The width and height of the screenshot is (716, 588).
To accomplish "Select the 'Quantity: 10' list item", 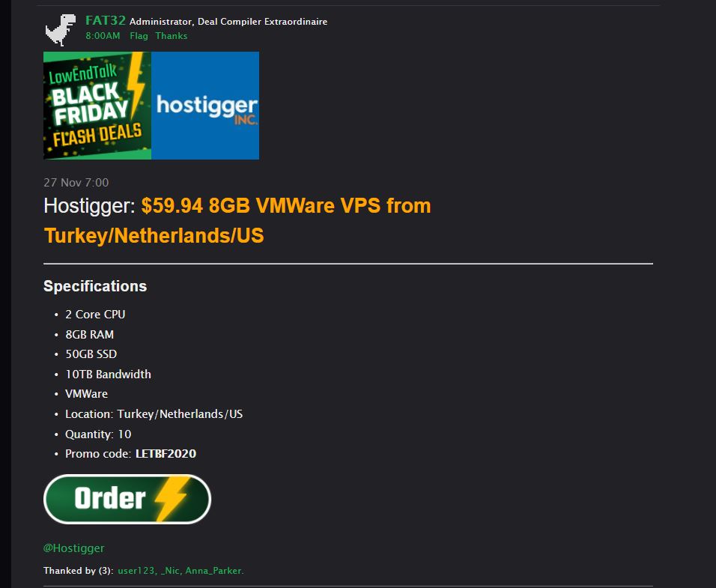I will [x=98, y=434].
